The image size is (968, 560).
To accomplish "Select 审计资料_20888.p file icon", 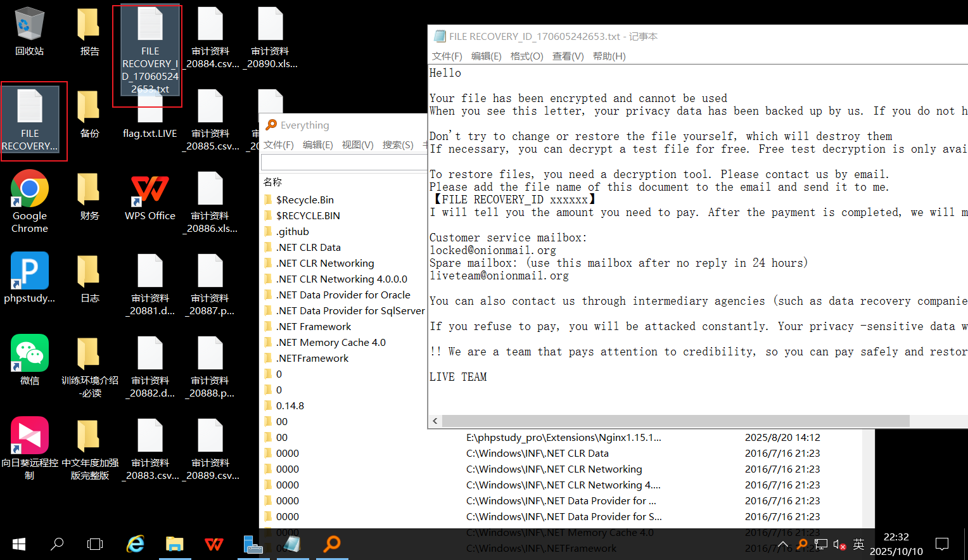I will click(210, 367).
